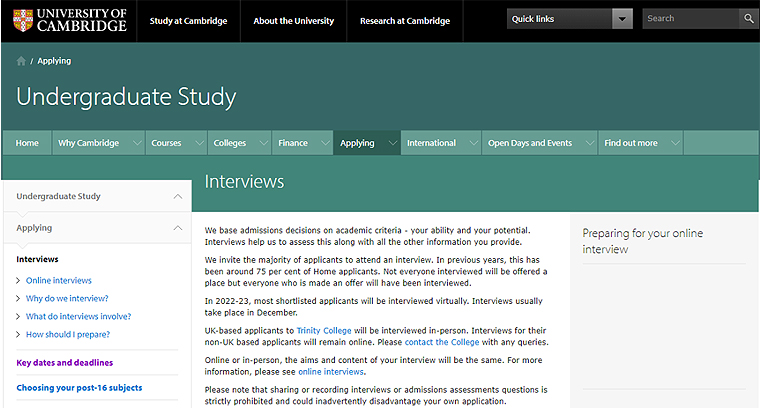This screenshot has width=760, height=408.
Task: Collapse the Undergraduate Study sidebar section
Action: [178, 197]
